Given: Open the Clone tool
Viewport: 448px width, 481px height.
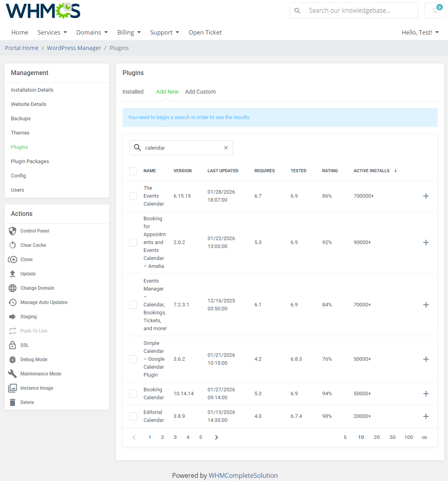Looking at the screenshot, I should (25, 259).
